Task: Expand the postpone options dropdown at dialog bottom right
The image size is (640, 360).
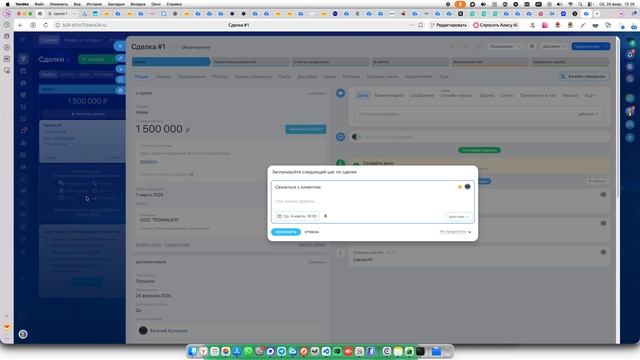Action: coord(455,232)
